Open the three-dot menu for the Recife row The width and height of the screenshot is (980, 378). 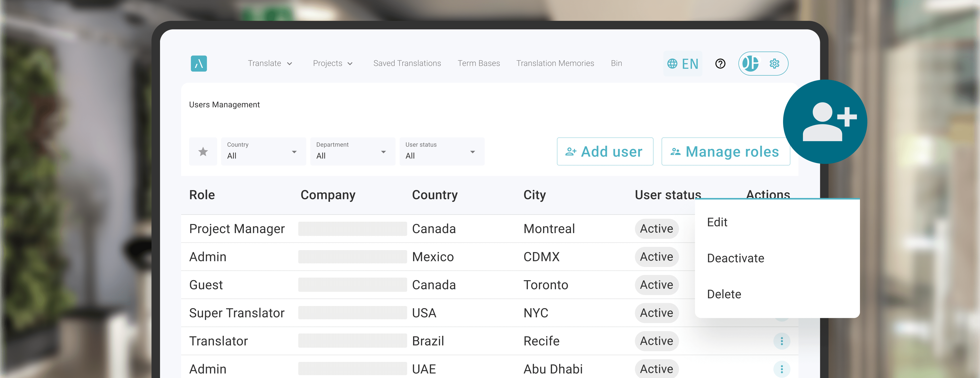tap(781, 341)
